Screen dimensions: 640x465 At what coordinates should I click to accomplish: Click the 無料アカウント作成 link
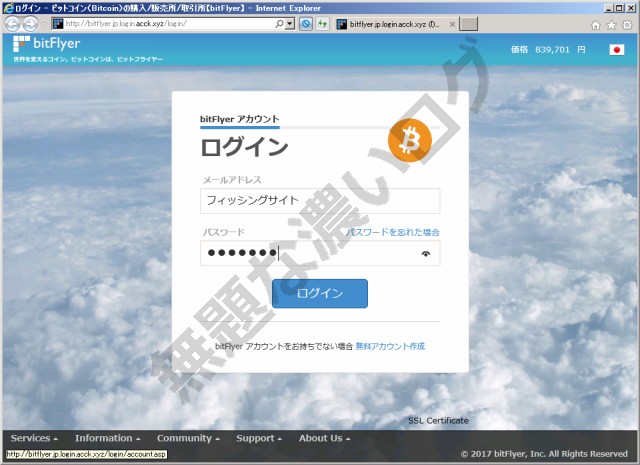tap(390, 346)
